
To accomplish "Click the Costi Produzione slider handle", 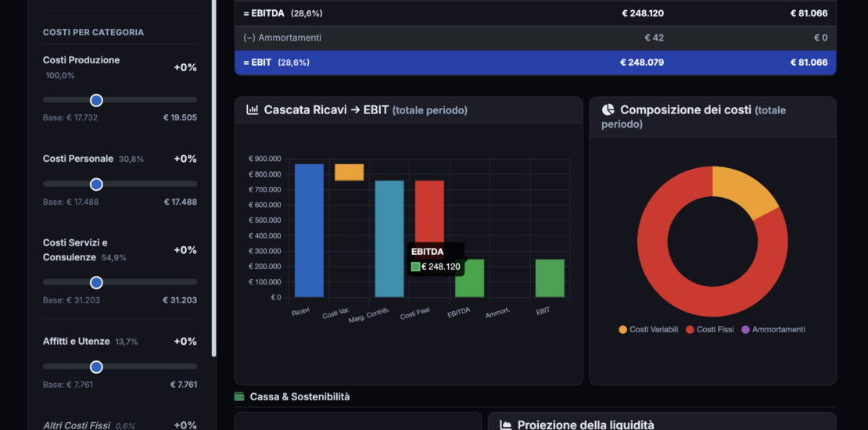I will pyautogui.click(x=96, y=100).
